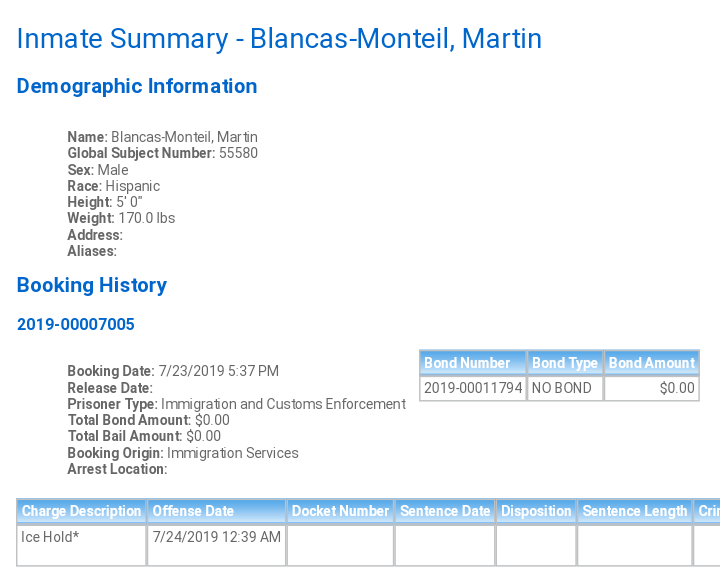This screenshot has width=720, height=582.
Task: Click the $0.00 bond amount cell
Action: pyautogui.click(x=652, y=388)
